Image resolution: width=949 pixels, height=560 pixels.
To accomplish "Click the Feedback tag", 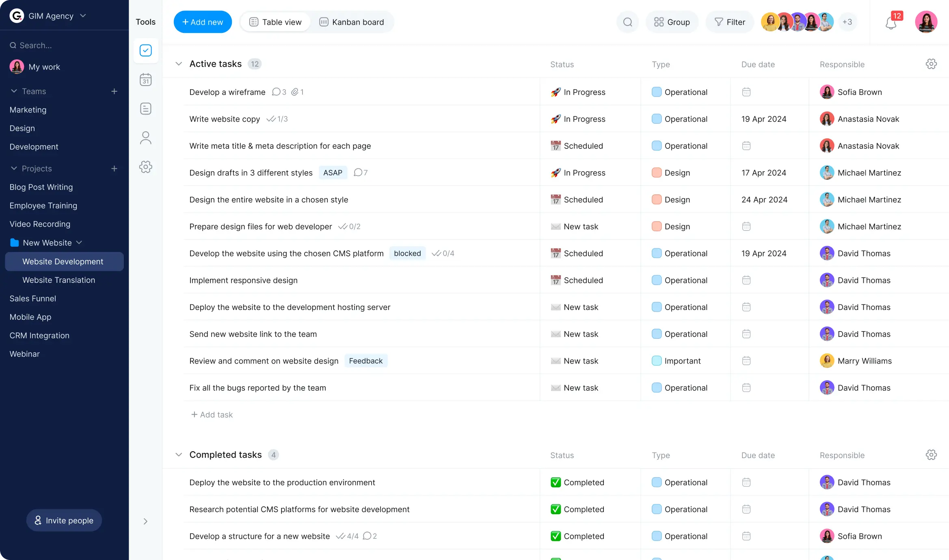I will tap(365, 361).
